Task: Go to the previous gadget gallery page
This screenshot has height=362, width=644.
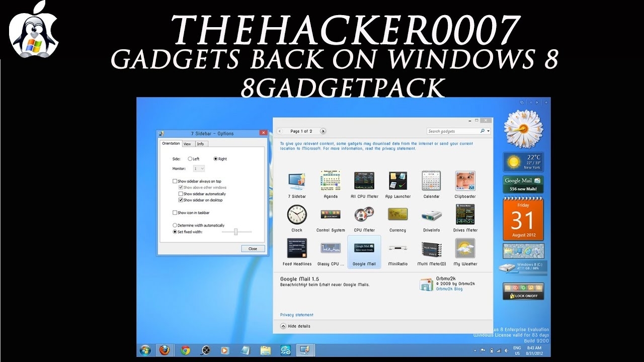Action: coord(280,131)
